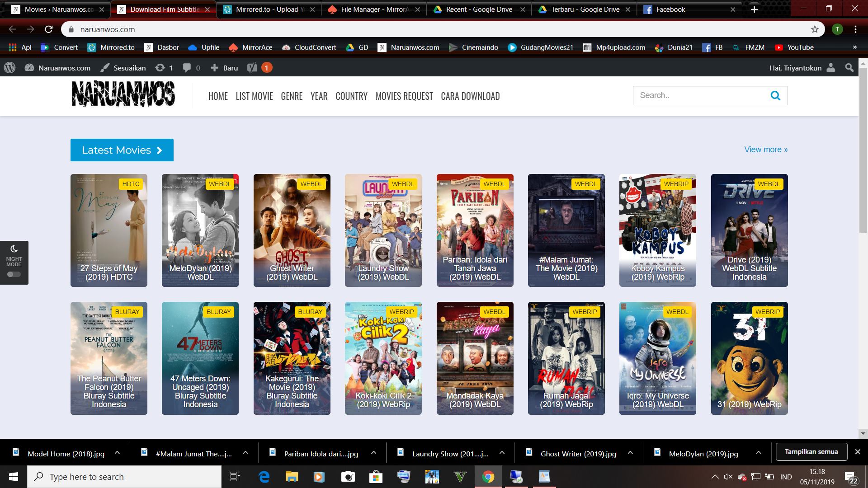Click the muted volume tray icon
The height and width of the screenshot is (488, 868).
point(728,477)
